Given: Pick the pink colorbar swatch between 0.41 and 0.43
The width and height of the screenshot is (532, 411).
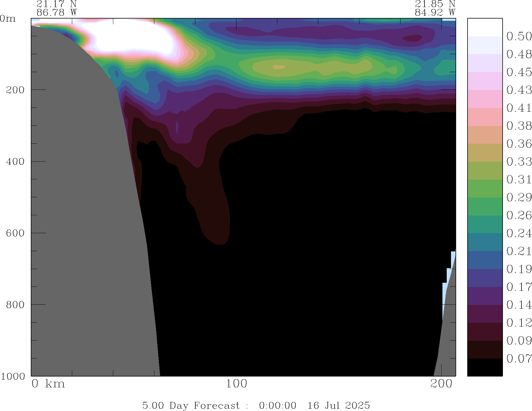Looking at the screenshot, I should (485, 99).
